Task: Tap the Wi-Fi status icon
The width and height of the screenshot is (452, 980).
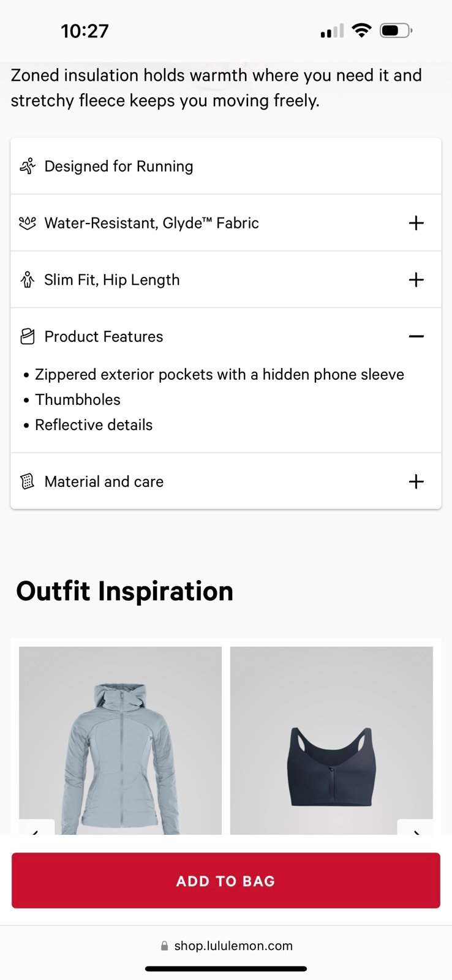Action: tap(362, 31)
